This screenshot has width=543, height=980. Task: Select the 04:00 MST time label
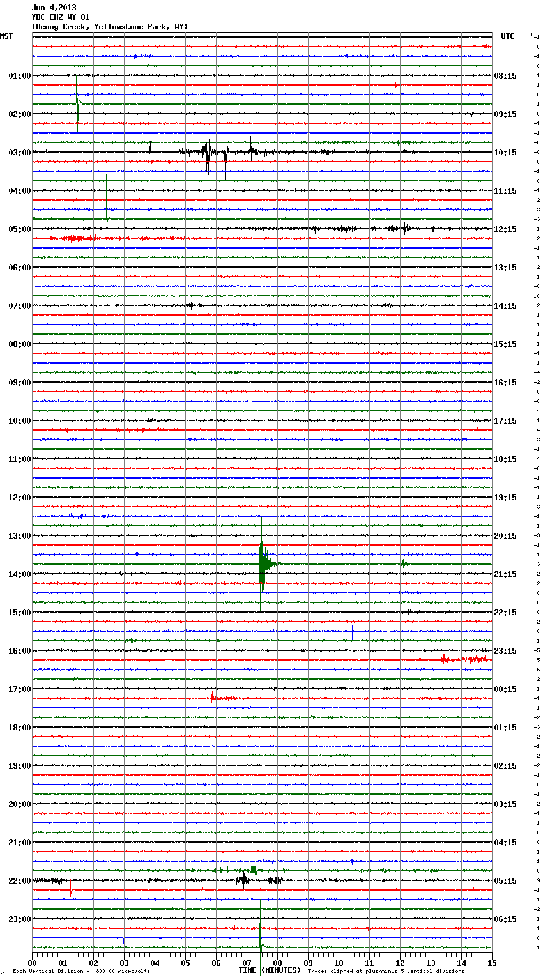pyautogui.click(x=20, y=191)
